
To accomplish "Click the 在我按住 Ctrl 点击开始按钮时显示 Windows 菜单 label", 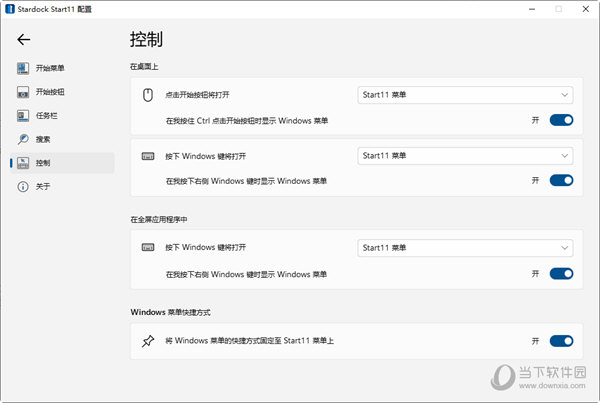I will click(247, 121).
